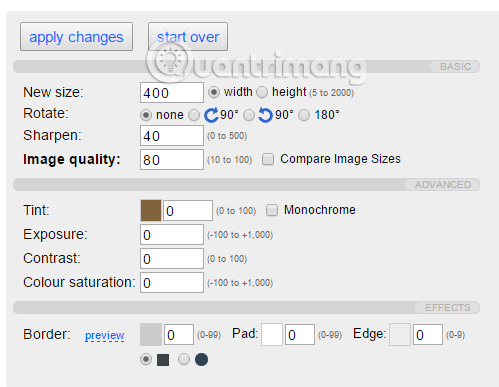
Task: Click the "(0 to 500)" sharpen hint
Action: point(227,136)
